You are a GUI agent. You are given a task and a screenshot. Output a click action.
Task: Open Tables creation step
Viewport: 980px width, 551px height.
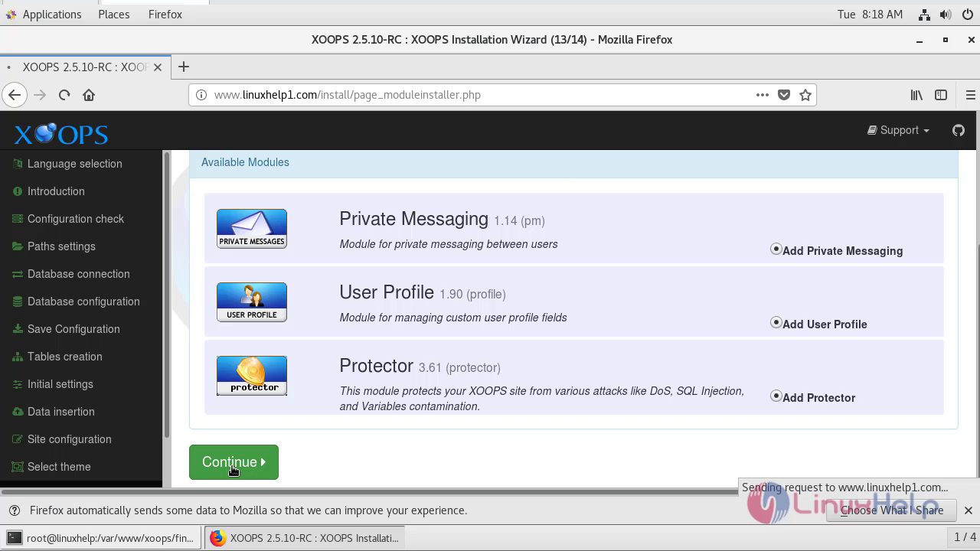point(64,357)
